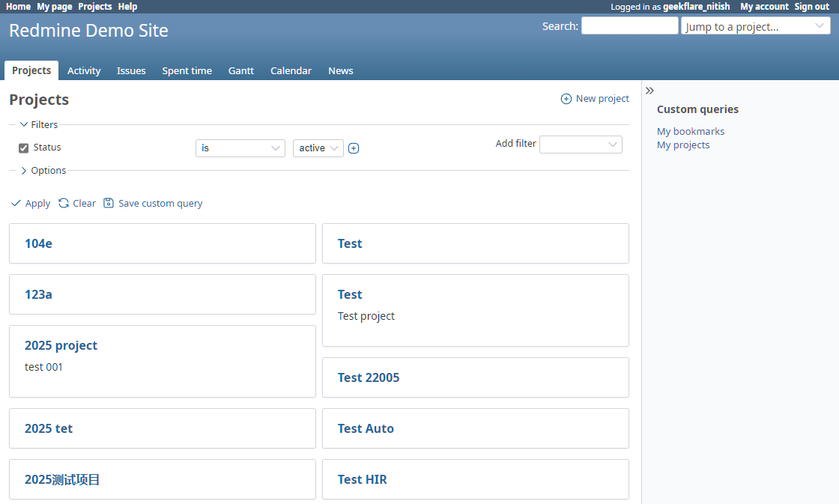The width and height of the screenshot is (839, 504).
Task: Click the Custom queries heading
Action: tap(697, 109)
